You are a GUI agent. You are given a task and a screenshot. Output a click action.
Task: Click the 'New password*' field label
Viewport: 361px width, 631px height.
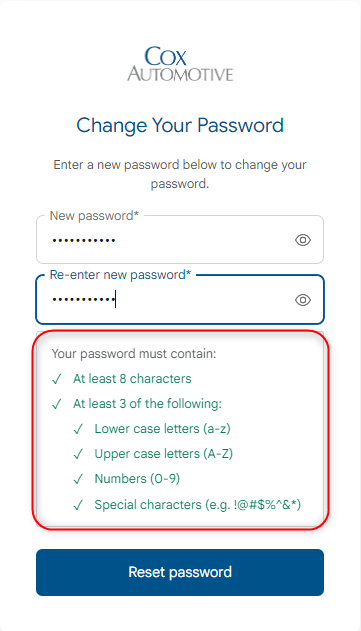[94, 216]
